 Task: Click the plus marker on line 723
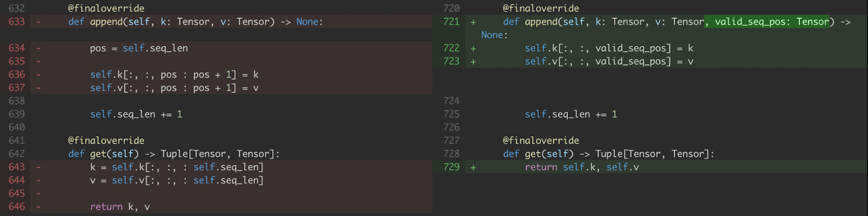(x=473, y=61)
